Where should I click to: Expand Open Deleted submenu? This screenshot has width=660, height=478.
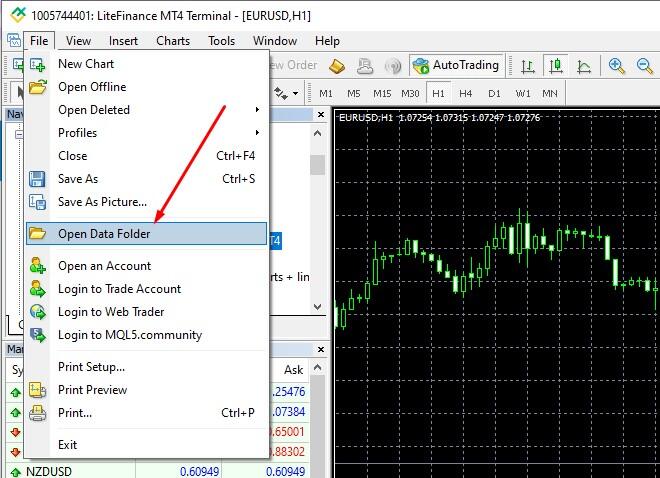[146, 110]
